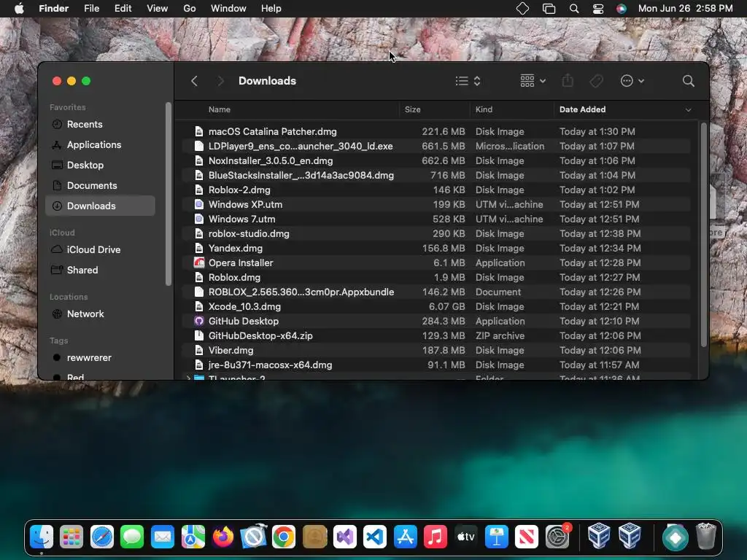Click the Finder search magnifier icon
747x560 pixels.
click(688, 81)
